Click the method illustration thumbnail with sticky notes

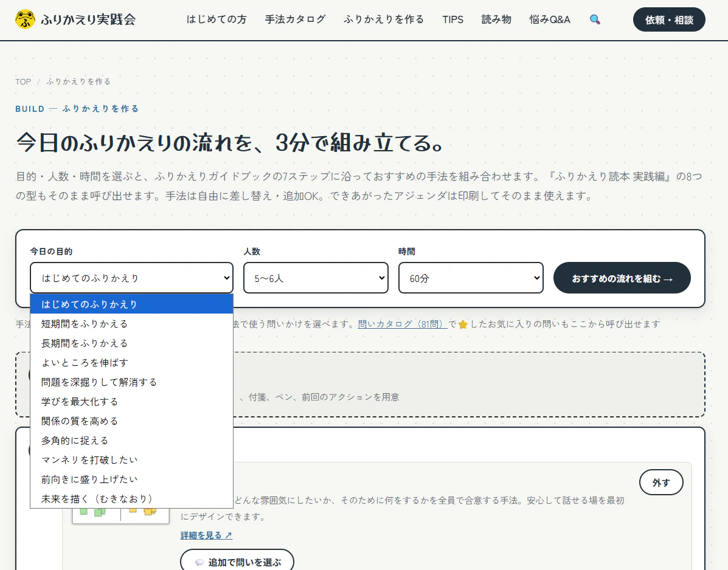(120, 516)
